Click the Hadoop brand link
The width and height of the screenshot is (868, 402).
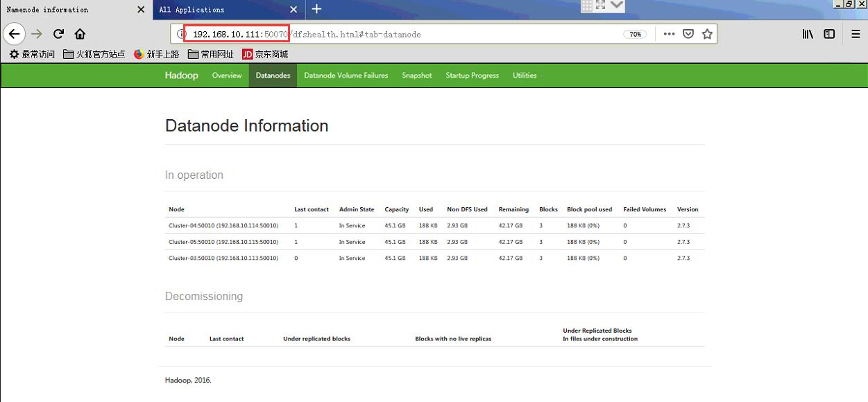[181, 76]
